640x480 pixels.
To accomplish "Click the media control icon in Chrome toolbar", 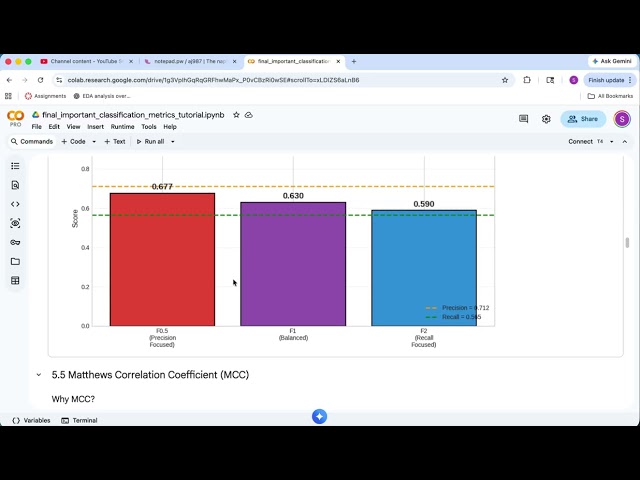I will (550, 80).
